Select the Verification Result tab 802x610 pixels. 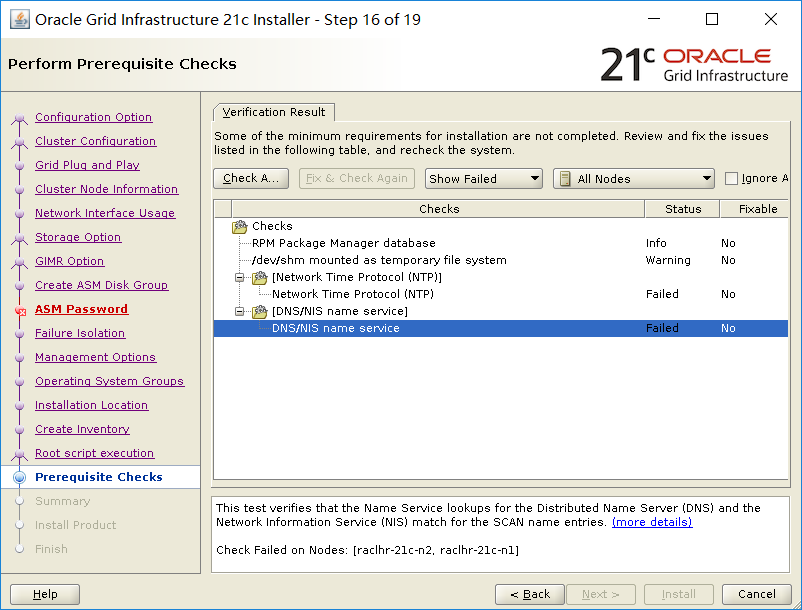[274, 112]
